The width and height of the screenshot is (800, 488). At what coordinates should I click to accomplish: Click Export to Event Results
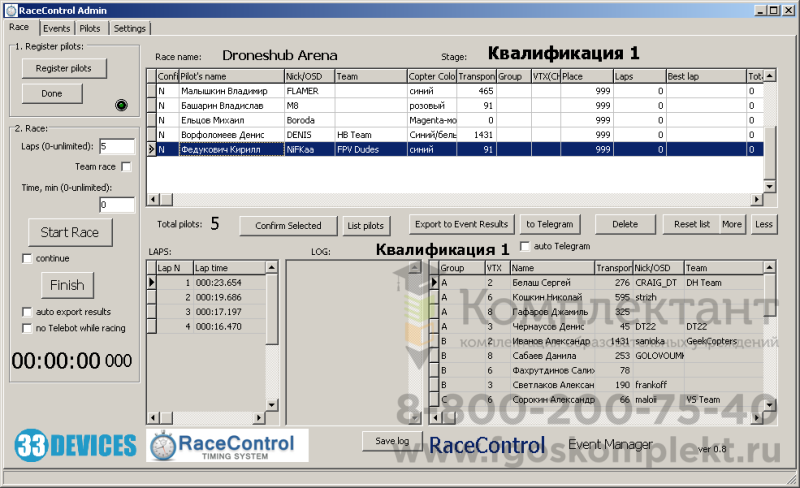[461, 225]
